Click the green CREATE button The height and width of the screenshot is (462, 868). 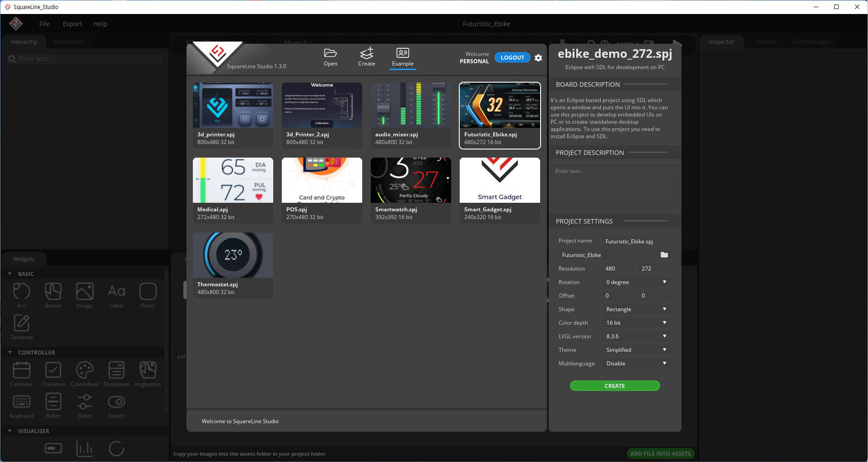coord(615,386)
